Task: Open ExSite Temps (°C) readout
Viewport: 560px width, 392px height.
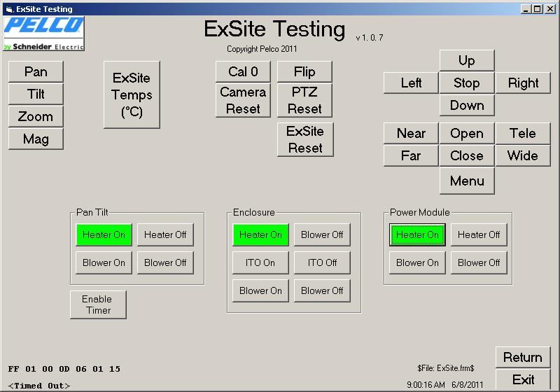Action: [x=132, y=94]
